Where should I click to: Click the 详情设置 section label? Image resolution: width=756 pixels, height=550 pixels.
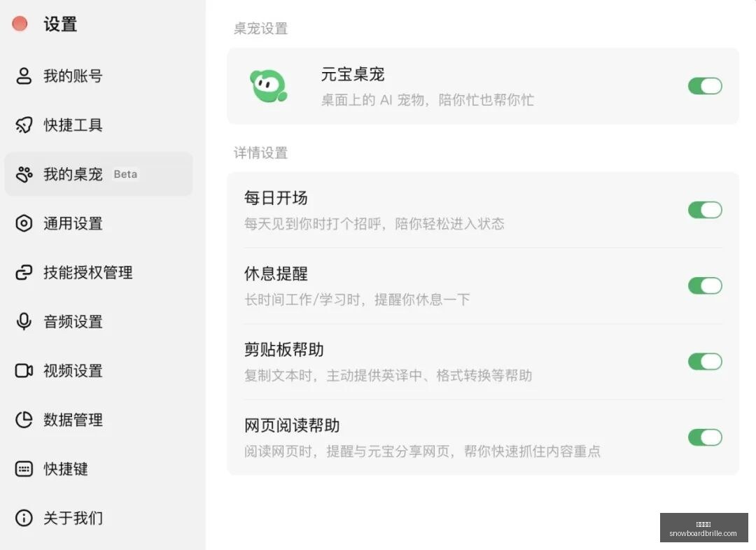260,153
